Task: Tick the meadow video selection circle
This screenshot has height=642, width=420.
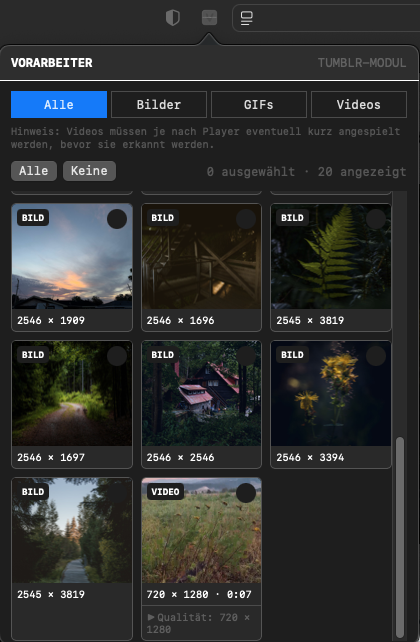Action: click(x=246, y=493)
